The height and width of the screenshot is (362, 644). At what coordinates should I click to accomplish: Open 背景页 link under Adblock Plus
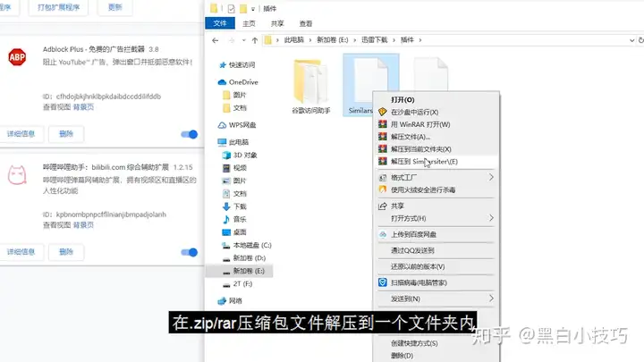click(x=83, y=107)
